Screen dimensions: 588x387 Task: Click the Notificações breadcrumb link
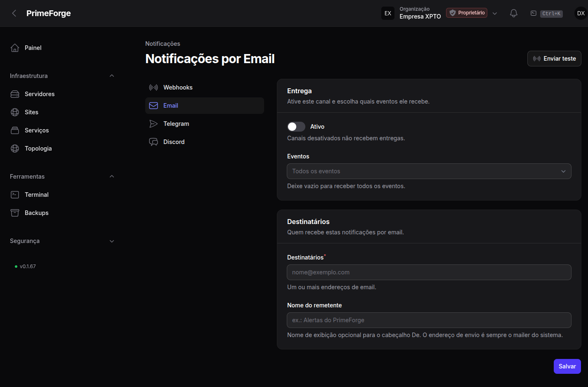click(163, 44)
